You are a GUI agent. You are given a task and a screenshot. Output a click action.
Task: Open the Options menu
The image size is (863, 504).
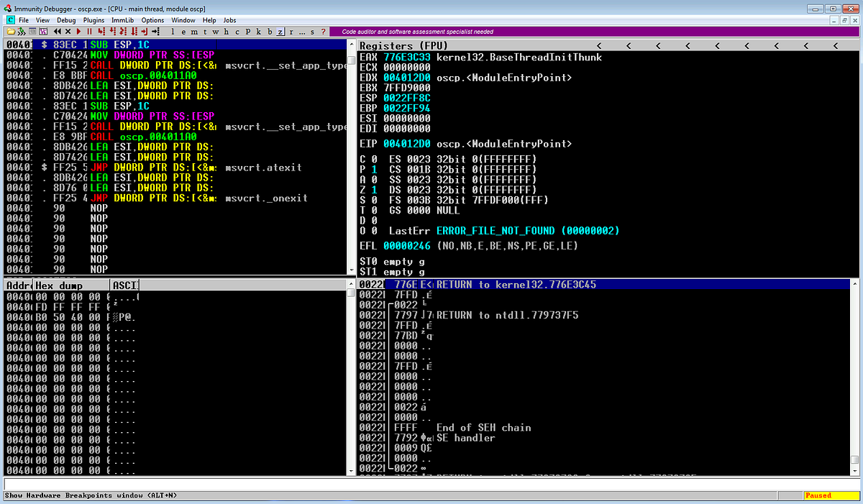coord(153,20)
